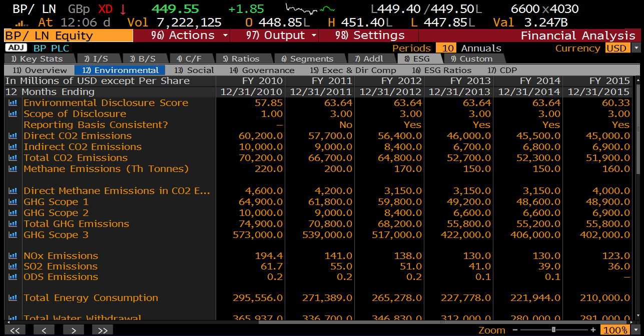
Task: Click chart icon next to Total Energy Consumption
Action: pos(13,298)
